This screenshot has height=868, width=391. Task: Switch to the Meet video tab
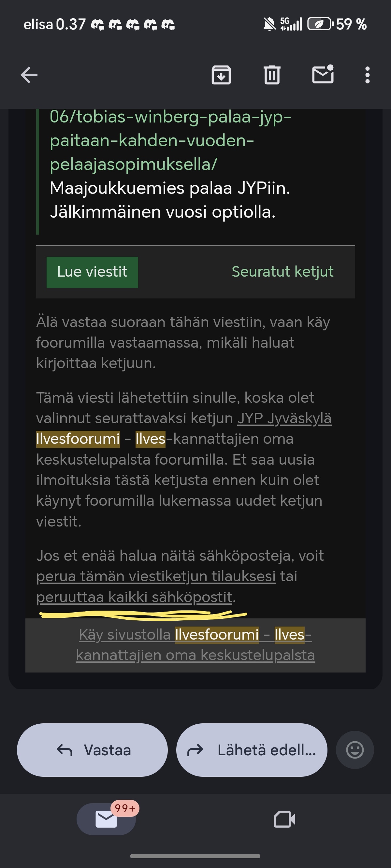(284, 819)
